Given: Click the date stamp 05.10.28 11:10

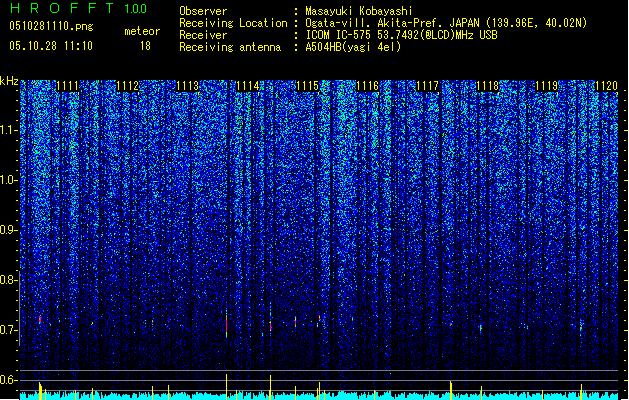Looking at the screenshot, I should click(x=51, y=46).
